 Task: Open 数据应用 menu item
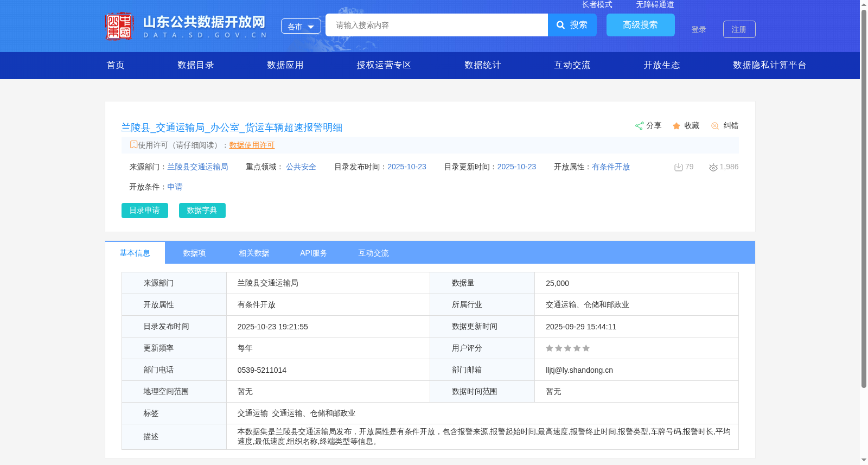(x=285, y=65)
